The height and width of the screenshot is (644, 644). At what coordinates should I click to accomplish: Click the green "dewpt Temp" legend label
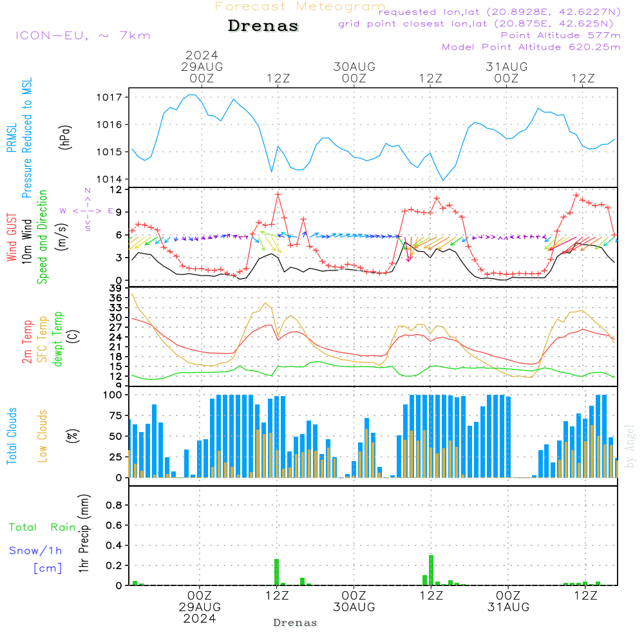[58, 338]
